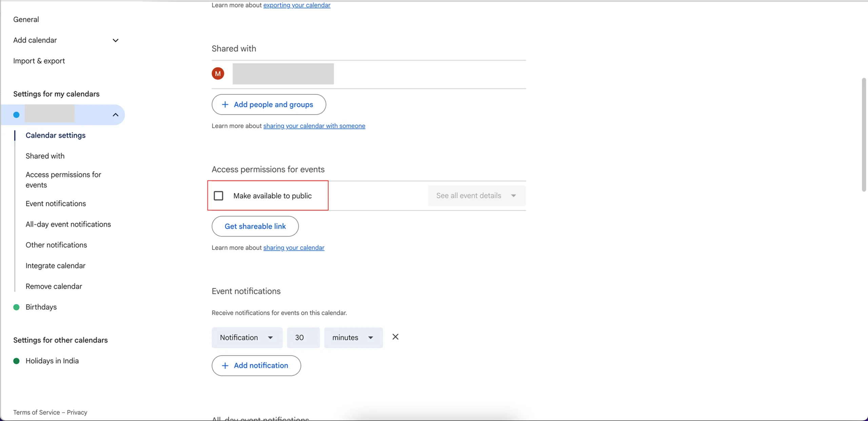The height and width of the screenshot is (421, 868).
Task: Click the plus icon on Add people and groups
Action: click(225, 104)
